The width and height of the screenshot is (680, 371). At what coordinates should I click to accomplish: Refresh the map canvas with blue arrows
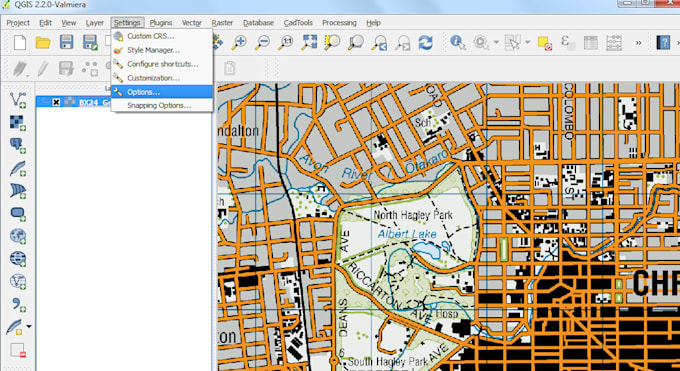pos(425,42)
